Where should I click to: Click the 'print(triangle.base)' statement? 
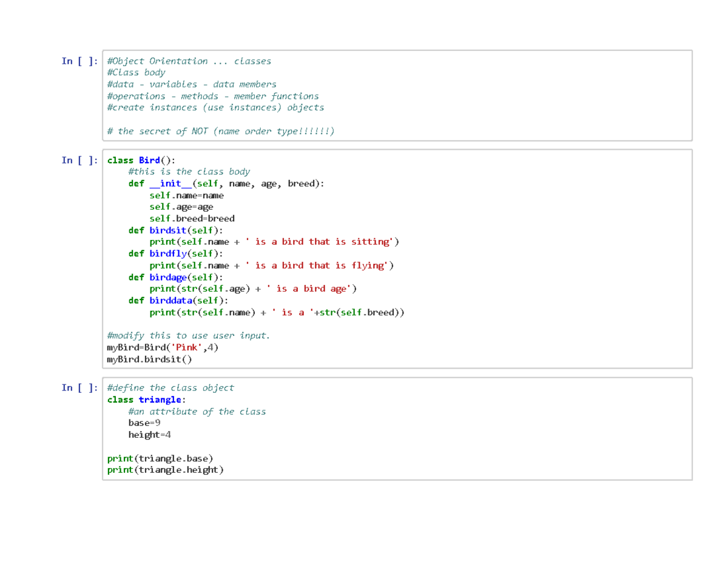tap(160, 458)
